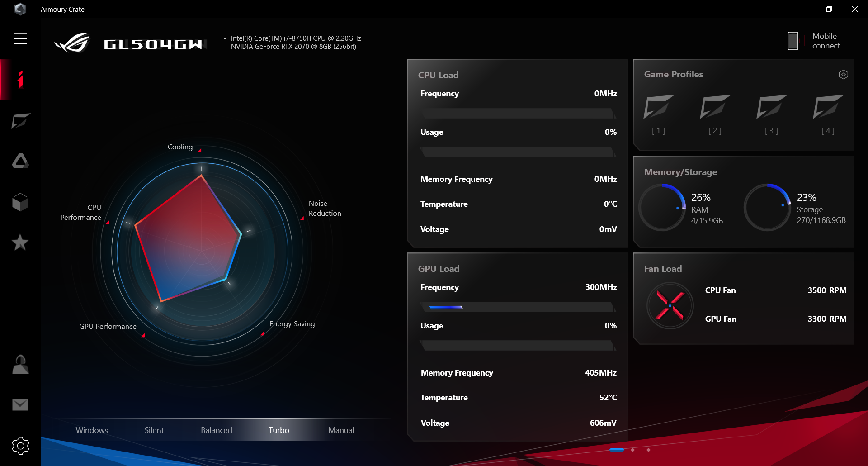Screen dimensions: 868x466
Task: Click the first page indicator dot
Action: (x=617, y=450)
